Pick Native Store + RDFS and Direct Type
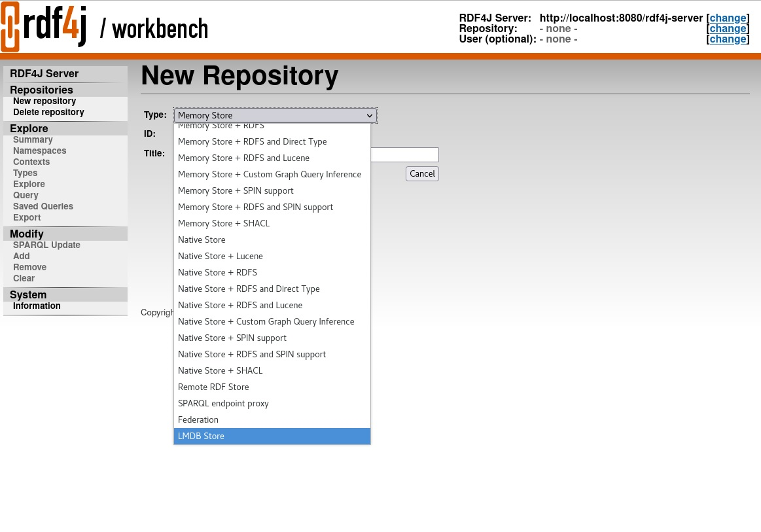The height and width of the screenshot is (532, 761). coord(272,289)
